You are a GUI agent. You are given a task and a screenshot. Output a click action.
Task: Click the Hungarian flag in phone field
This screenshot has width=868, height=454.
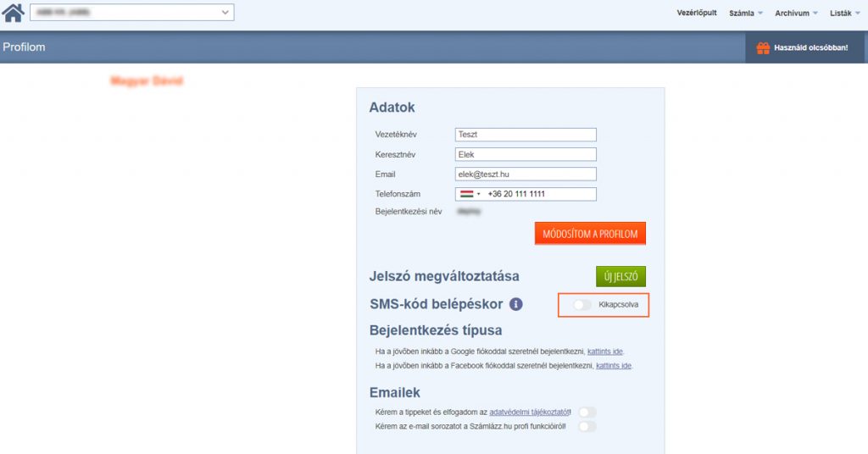pyautogui.click(x=466, y=194)
